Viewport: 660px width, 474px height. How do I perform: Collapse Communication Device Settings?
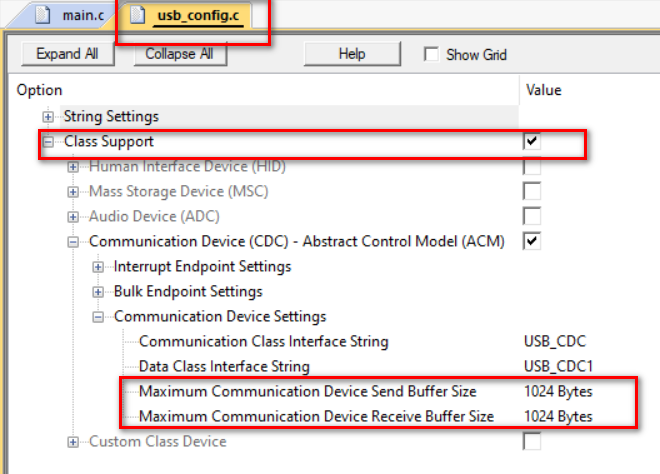[98, 317]
